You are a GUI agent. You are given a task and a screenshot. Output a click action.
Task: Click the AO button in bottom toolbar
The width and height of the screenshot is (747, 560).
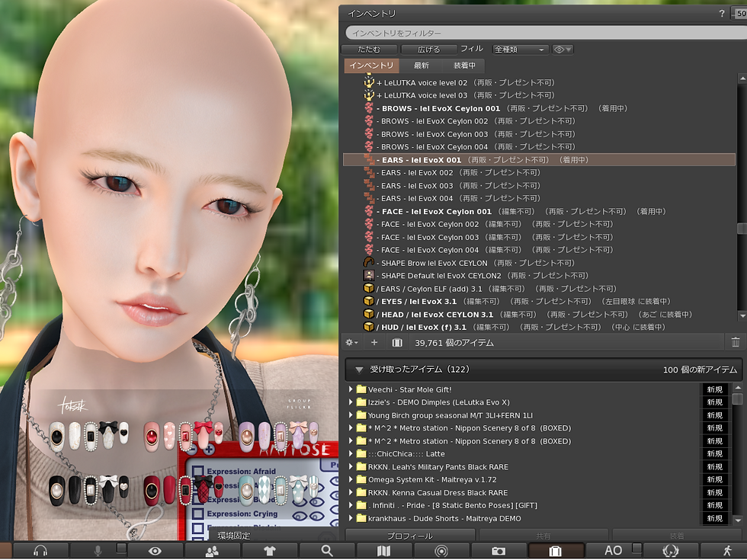point(613,551)
